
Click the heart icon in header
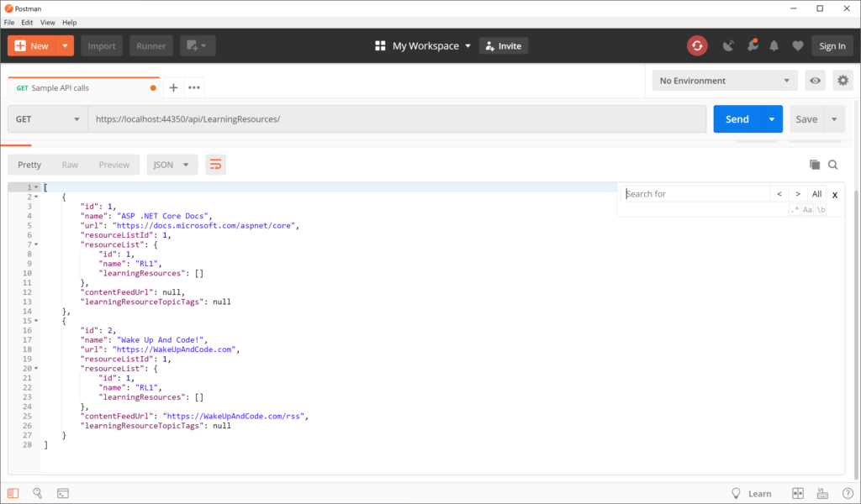point(798,46)
